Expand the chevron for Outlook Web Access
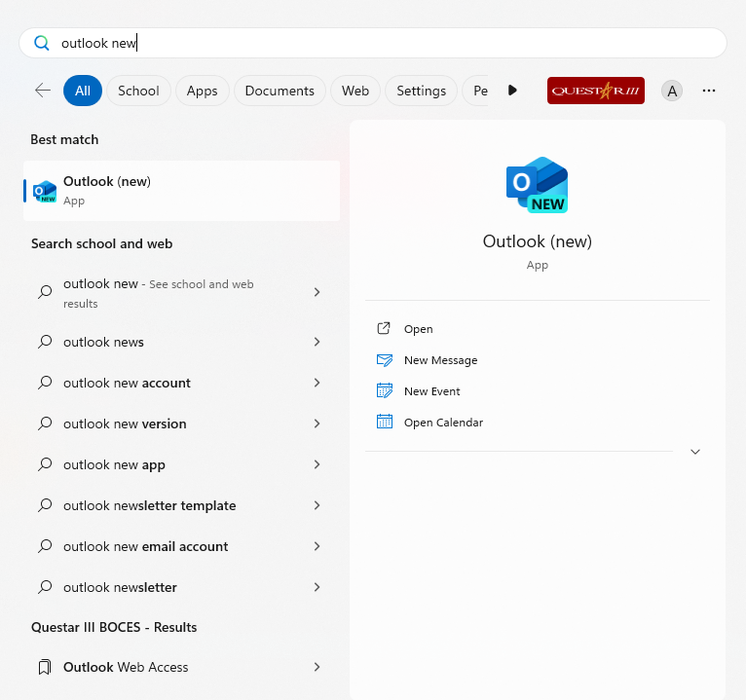Image resolution: width=746 pixels, height=700 pixels. [x=317, y=667]
